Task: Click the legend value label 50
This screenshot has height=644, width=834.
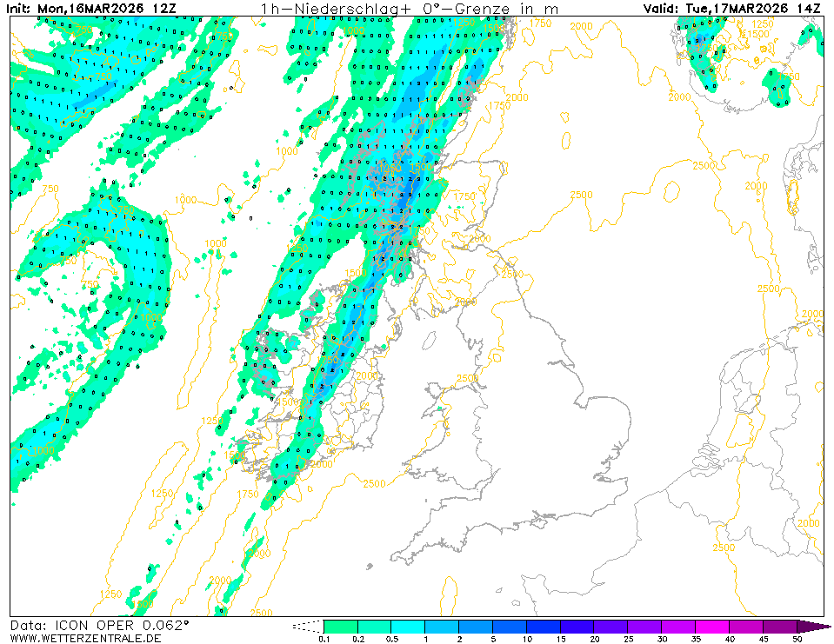Action: tap(797, 639)
